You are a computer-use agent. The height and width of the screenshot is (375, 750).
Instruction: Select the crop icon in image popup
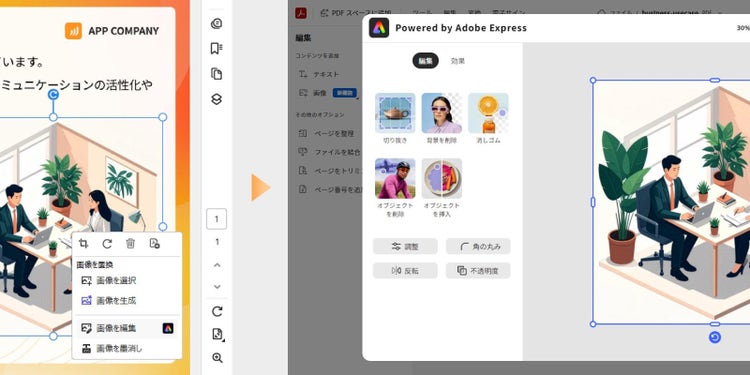83,243
